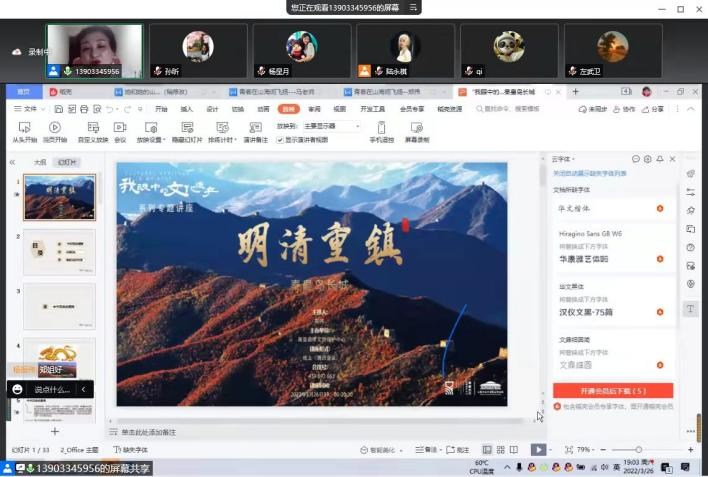This screenshot has height=477, width=708.
Task: Open 手机遥控 phone remote tool
Action: pyautogui.click(x=380, y=128)
